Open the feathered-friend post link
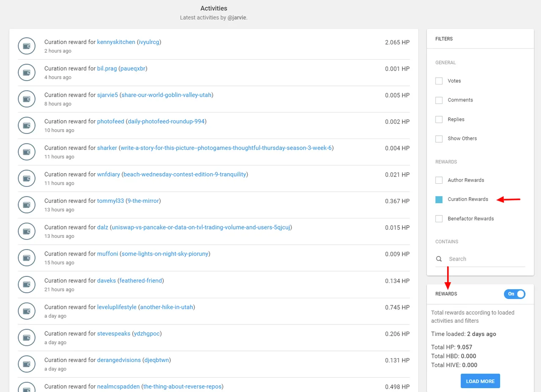 (141, 280)
